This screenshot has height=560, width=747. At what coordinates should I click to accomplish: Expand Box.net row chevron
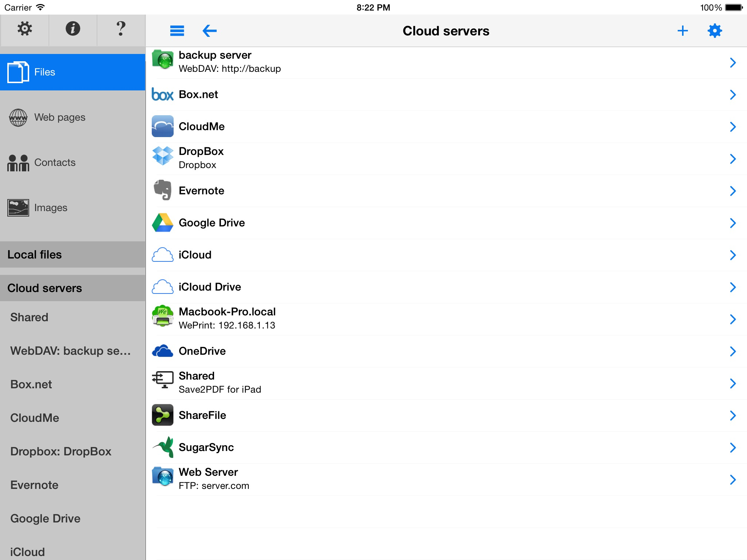click(x=732, y=95)
